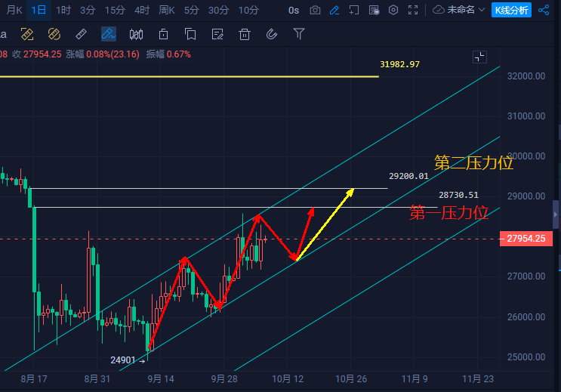Switch to the 周K weekly interval
Viewport: 561px width, 392px height.
166,10
